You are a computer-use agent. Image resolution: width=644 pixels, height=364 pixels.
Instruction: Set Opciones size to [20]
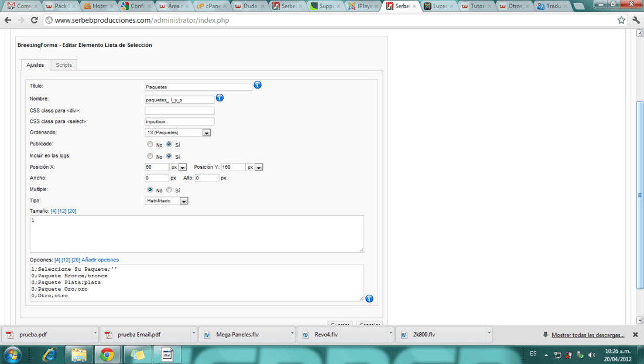(76, 260)
